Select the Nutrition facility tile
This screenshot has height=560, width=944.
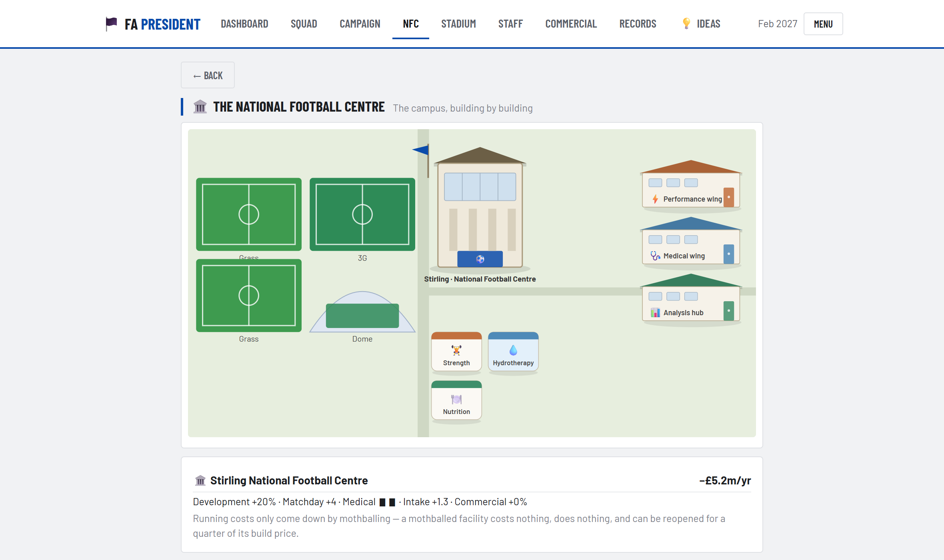456,400
